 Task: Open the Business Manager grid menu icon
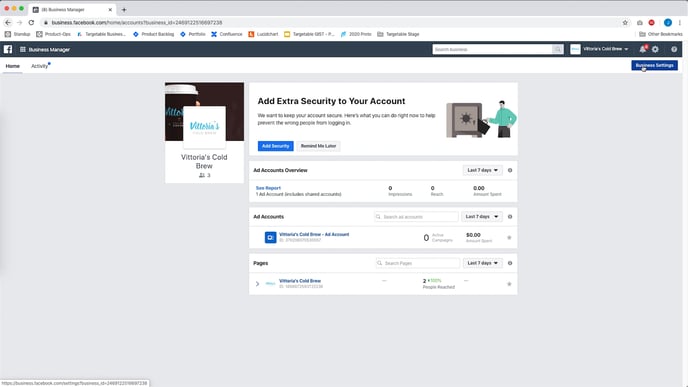[x=22, y=50]
